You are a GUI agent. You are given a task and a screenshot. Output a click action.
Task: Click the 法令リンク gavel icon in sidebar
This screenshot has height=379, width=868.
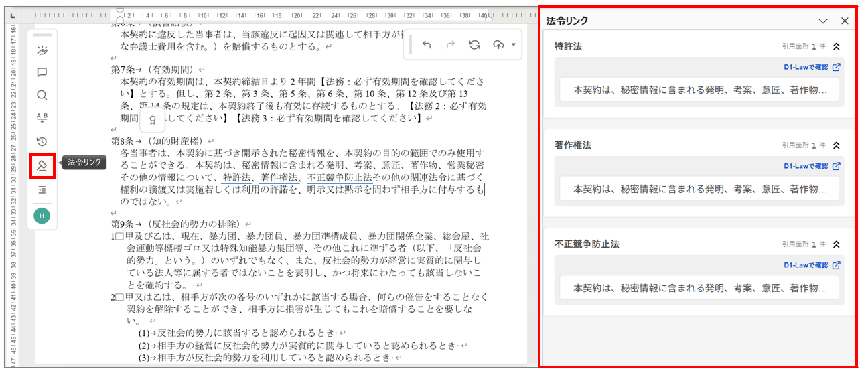click(42, 165)
